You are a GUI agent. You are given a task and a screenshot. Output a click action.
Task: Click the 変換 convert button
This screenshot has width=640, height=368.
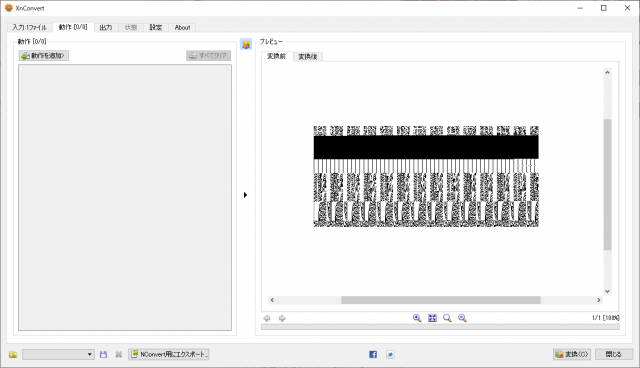coord(572,355)
